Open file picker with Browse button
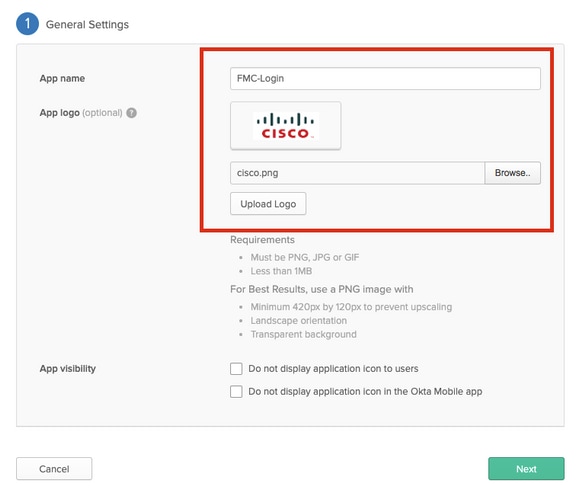Image resolution: width=585 pixels, height=494 pixels. (x=512, y=173)
